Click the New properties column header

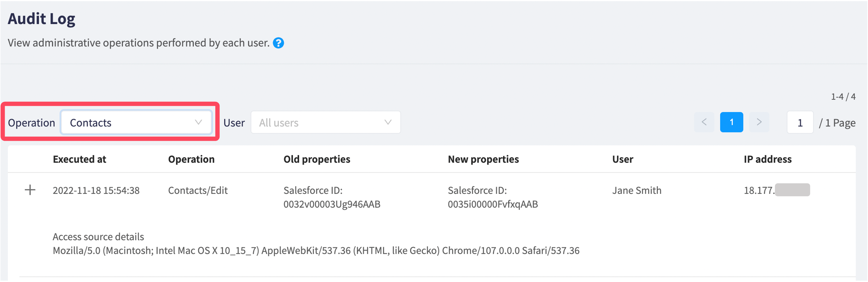483,159
